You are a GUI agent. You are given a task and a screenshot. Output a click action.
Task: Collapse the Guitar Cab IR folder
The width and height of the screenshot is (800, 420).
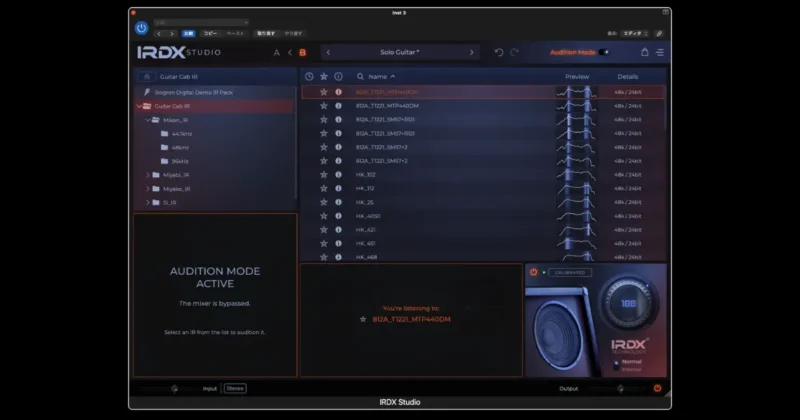click(139, 106)
